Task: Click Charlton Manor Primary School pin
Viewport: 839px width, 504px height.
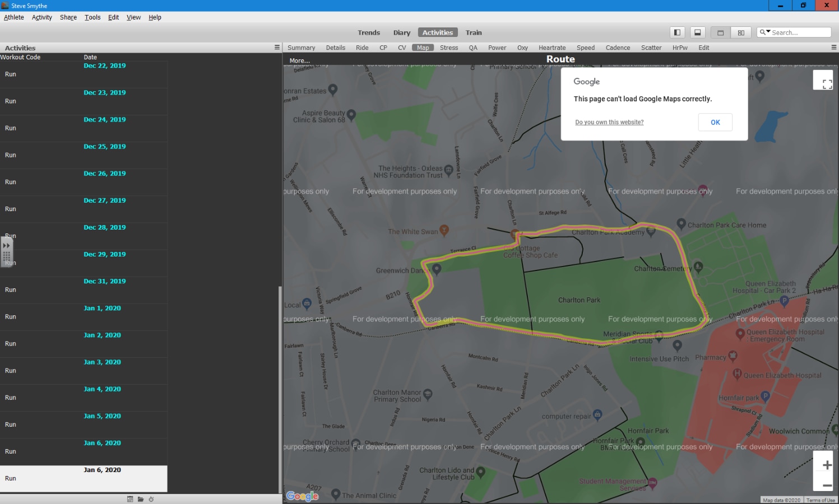Action: (428, 394)
